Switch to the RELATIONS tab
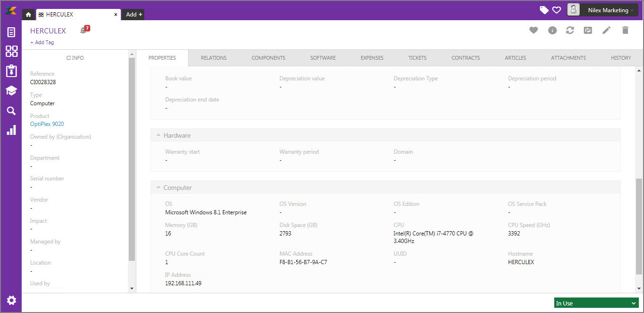 pyautogui.click(x=213, y=58)
